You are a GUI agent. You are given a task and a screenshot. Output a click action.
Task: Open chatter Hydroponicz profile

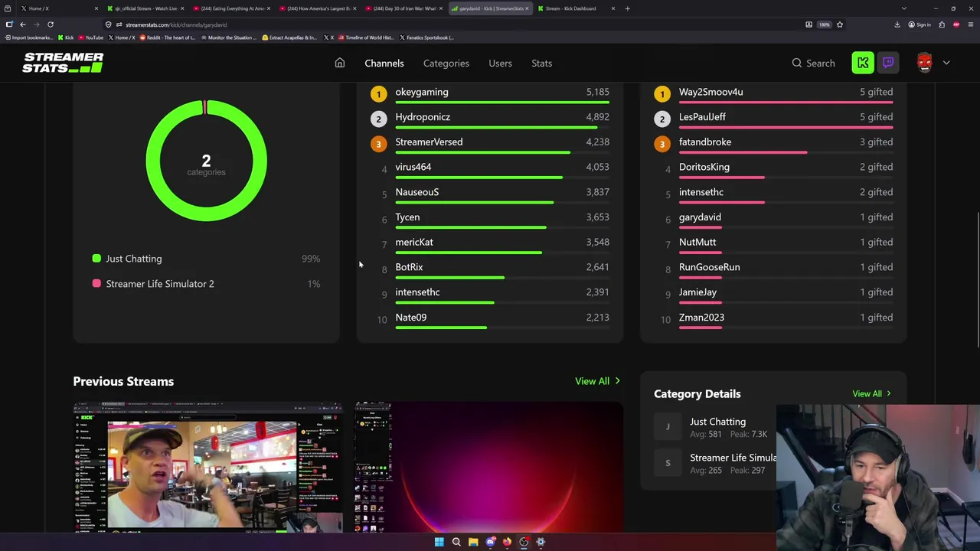coord(423,117)
